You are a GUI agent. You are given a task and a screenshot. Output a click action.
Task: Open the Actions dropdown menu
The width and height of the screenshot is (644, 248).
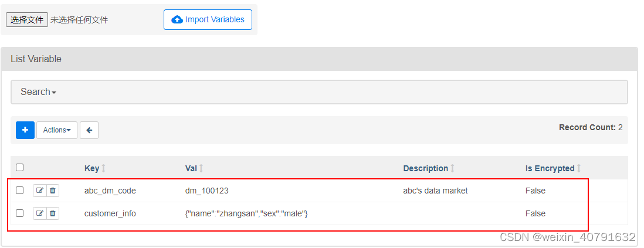(x=57, y=130)
